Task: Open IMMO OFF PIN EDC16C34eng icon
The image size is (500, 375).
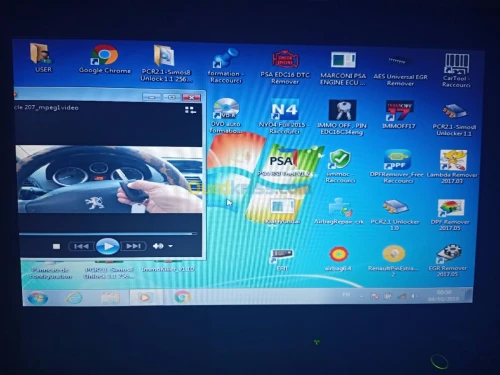Action: (342, 110)
